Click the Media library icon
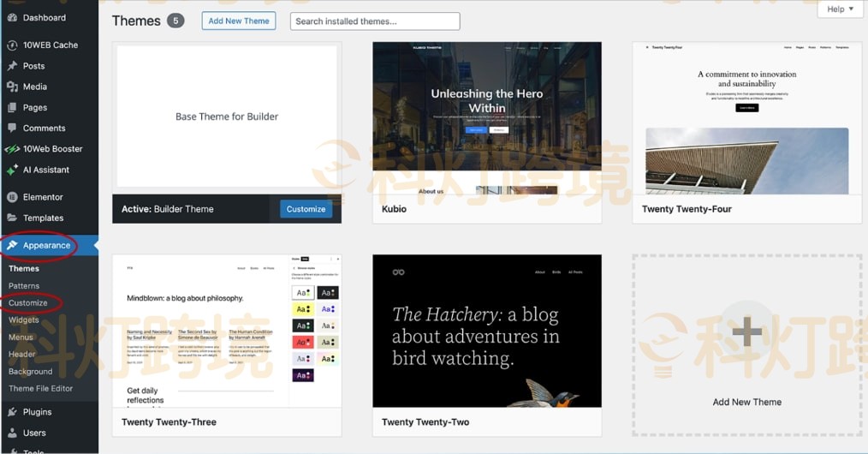This screenshot has height=454, width=868. point(12,87)
